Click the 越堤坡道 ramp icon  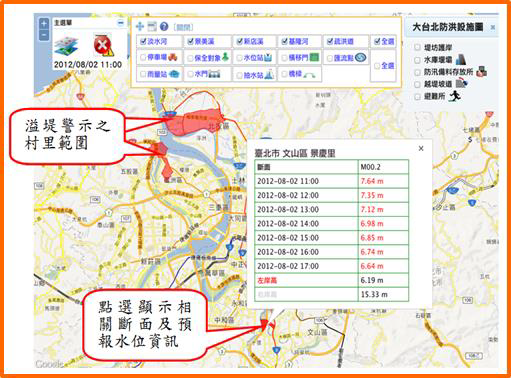coord(462,83)
